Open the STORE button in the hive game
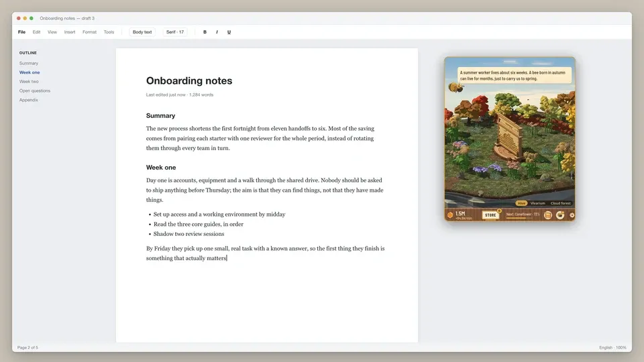644x362 pixels. (x=490, y=215)
